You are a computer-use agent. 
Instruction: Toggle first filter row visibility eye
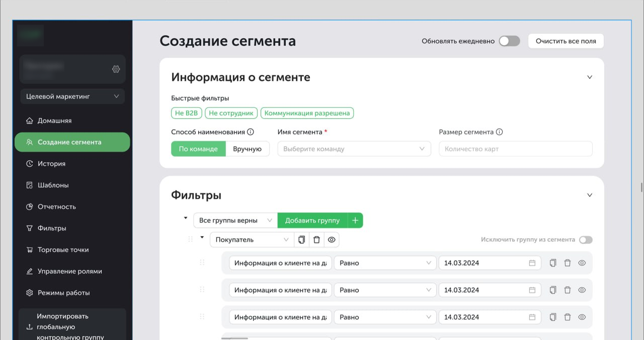(x=582, y=263)
